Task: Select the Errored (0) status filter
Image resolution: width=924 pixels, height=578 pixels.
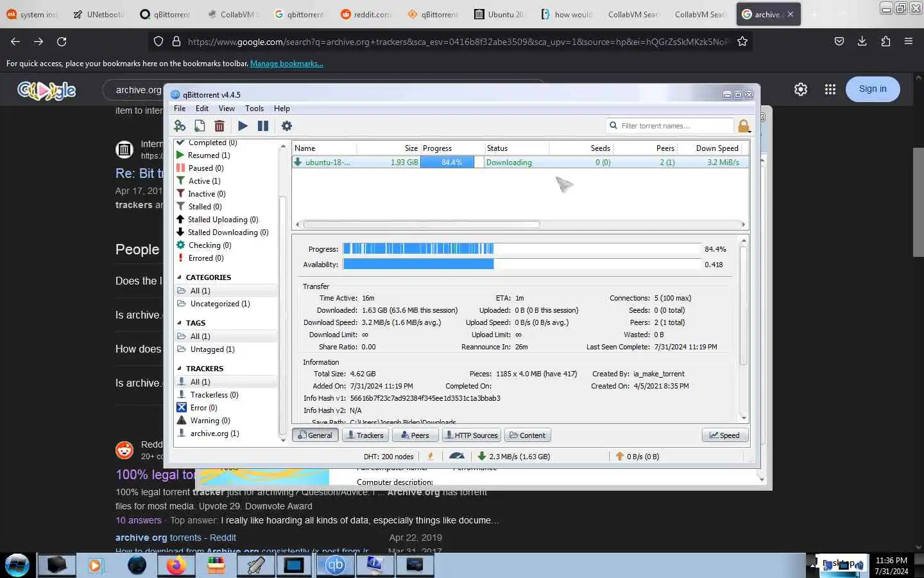Action: [205, 258]
